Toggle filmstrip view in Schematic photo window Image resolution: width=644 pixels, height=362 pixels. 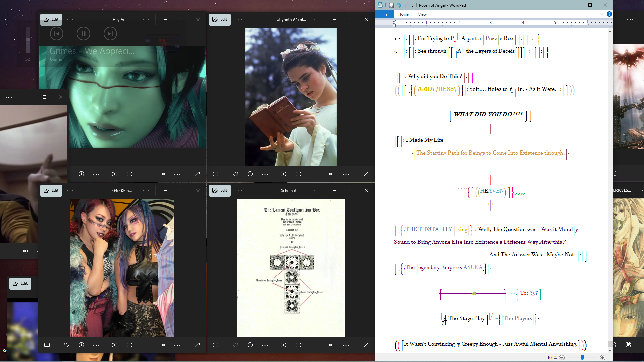[x=216, y=345]
